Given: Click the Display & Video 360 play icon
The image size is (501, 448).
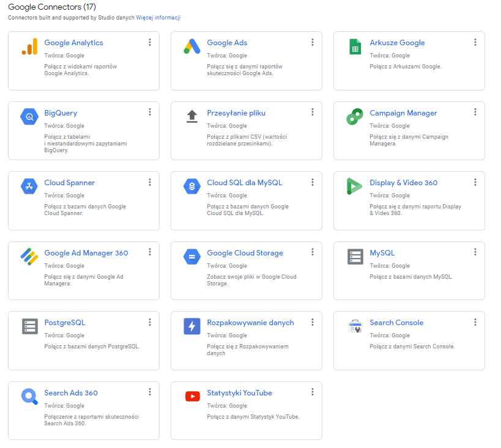Looking at the screenshot, I should (355, 186).
